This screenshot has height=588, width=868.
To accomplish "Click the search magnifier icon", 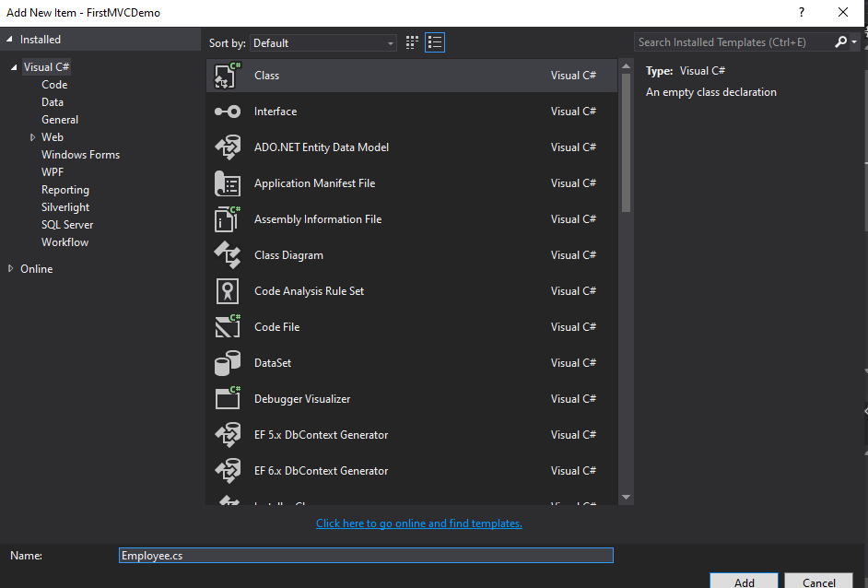I will click(840, 42).
